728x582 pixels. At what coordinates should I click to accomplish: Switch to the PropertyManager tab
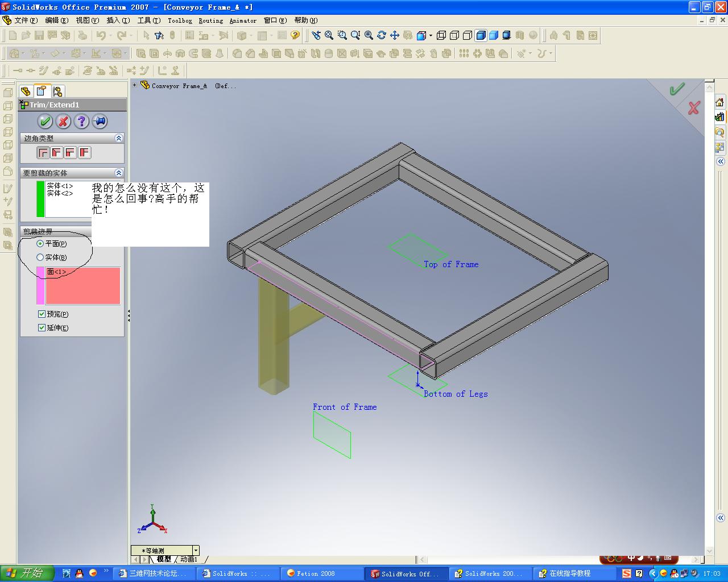[x=42, y=91]
